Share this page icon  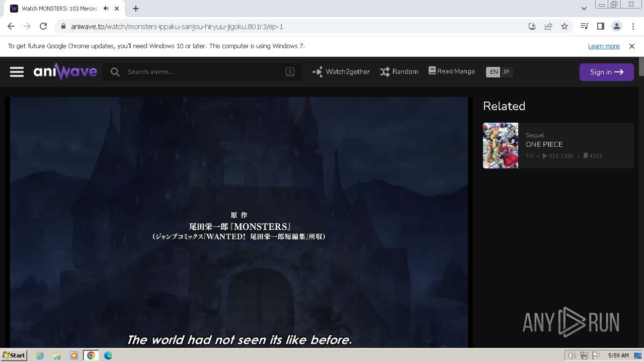click(548, 26)
